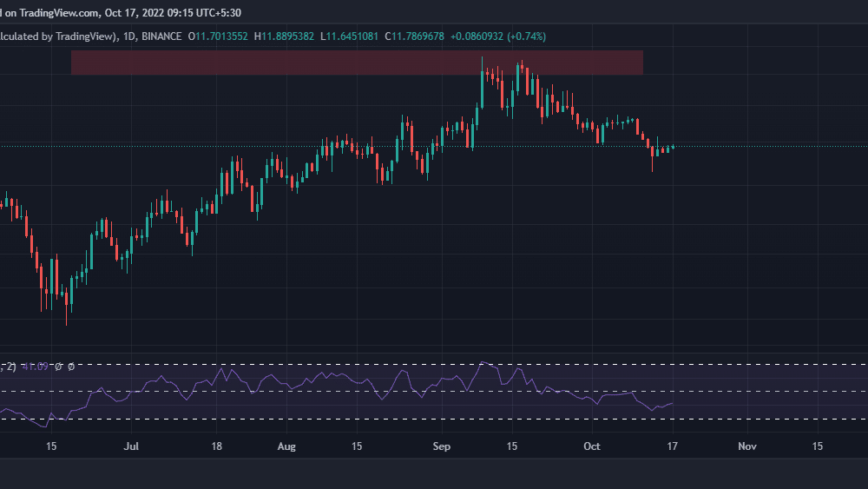Image resolution: width=868 pixels, height=489 pixels.
Task: Click the close price C11.7869678
Action: tap(414, 36)
